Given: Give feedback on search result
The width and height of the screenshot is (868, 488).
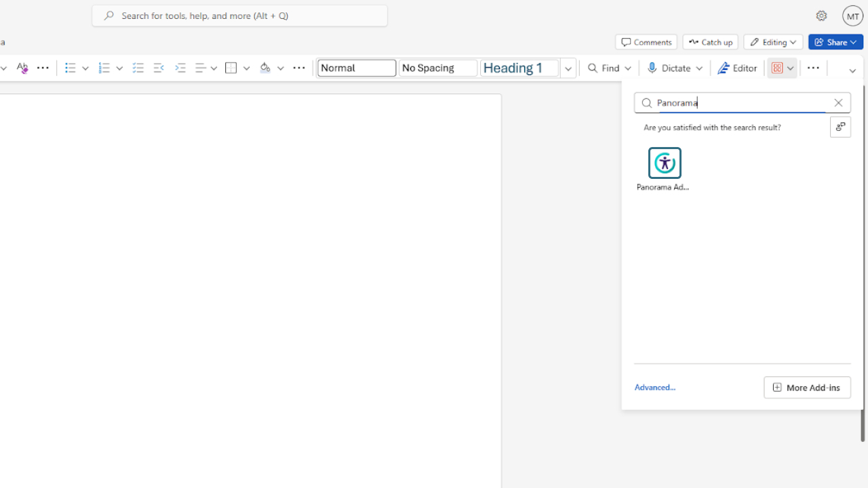Looking at the screenshot, I should tap(840, 127).
